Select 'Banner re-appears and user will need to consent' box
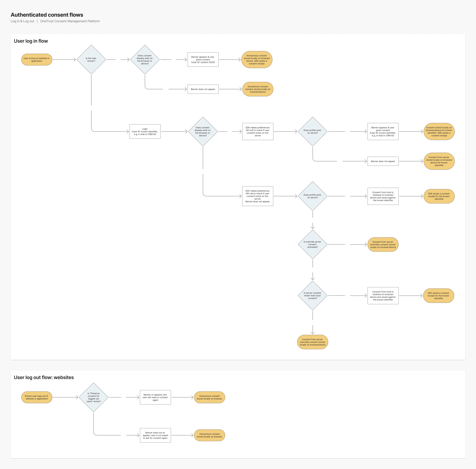The height and width of the screenshot is (469, 476). coord(155,397)
